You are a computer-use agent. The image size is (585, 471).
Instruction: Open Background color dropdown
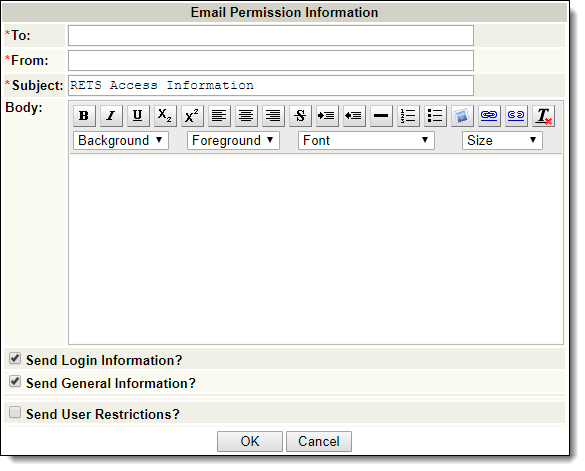click(x=121, y=141)
